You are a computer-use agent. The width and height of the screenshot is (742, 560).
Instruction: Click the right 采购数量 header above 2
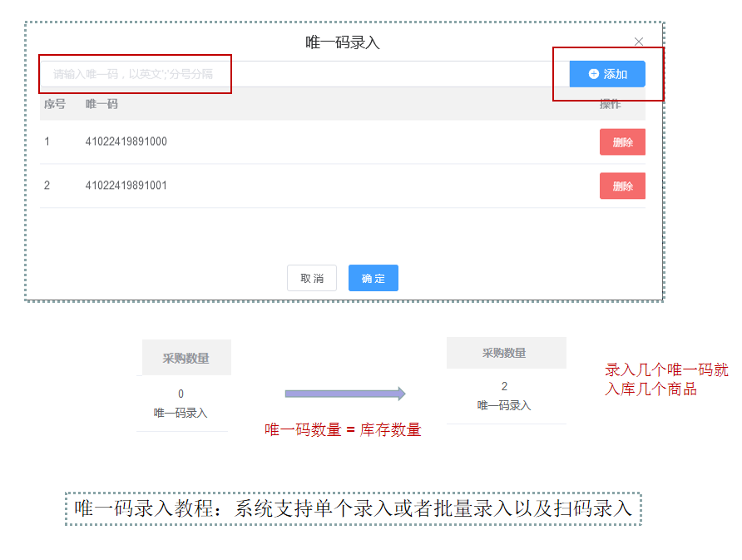(506, 353)
